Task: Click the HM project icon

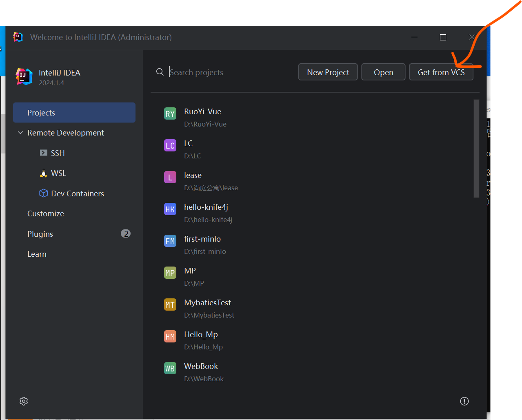Action: [x=170, y=336]
